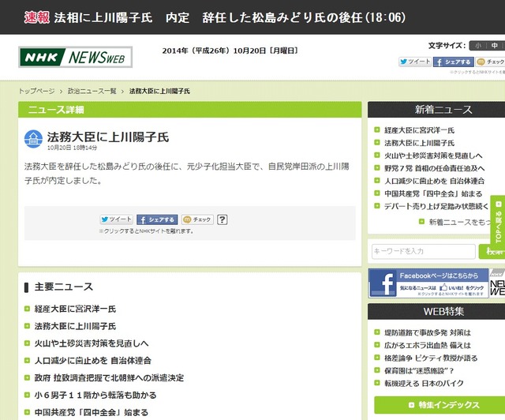505x420 pixels.
Task: Open 保育園は"迷惑施設"? link
Action: point(419,371)
